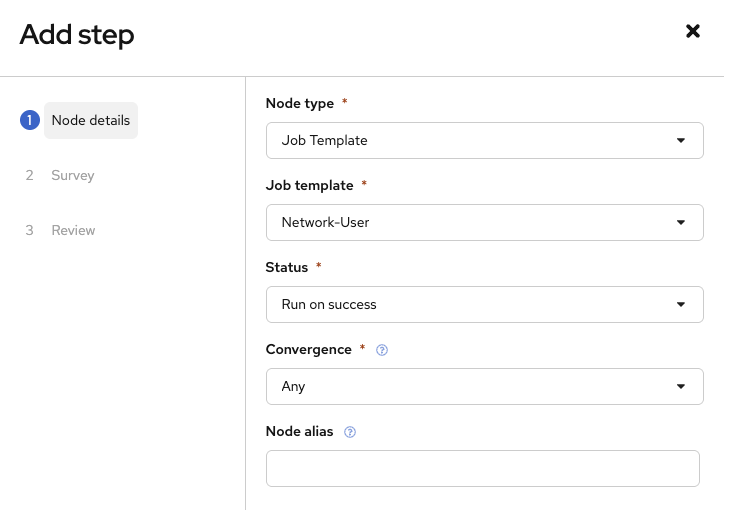Go to the Review wizard step
731x510 pixels.
coord(73,230)
